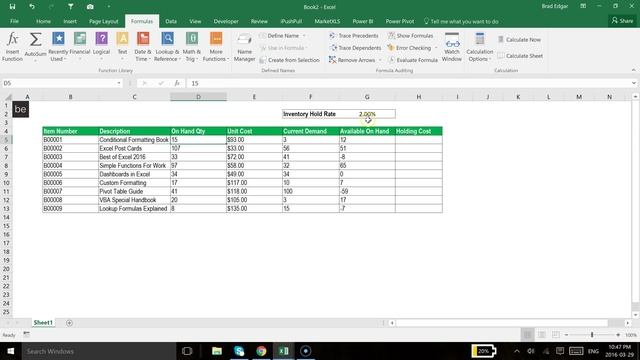This screenshot has width=640, height=360.
Task: Switch to the Developer tab
Action: [226, 21]
